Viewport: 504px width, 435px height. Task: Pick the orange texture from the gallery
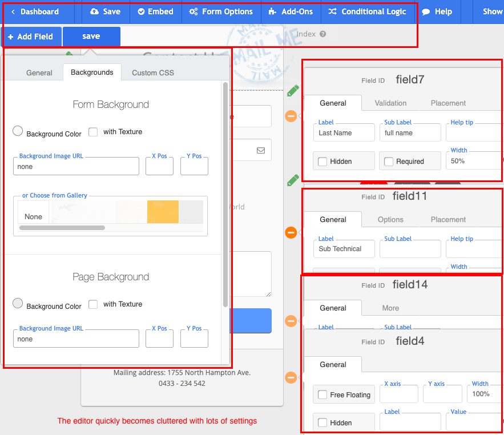click(163, 212)
